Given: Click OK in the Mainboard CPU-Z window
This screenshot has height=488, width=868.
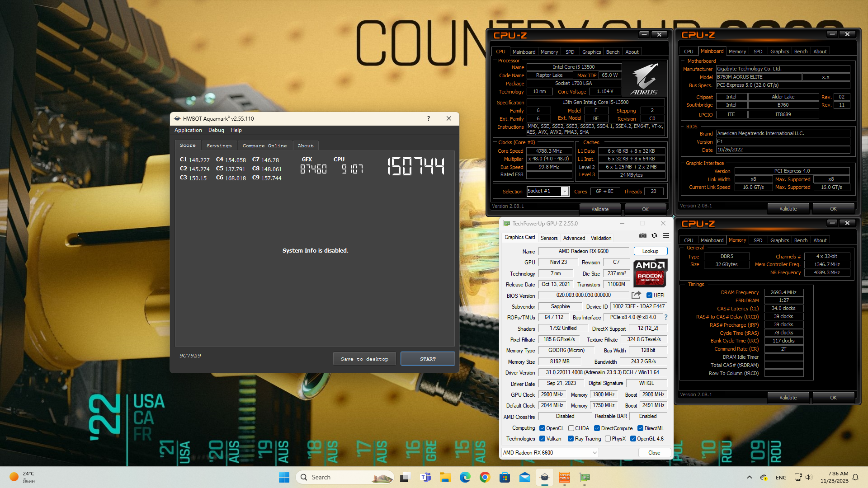Looking at the screenshot, I should coord(833,209).
